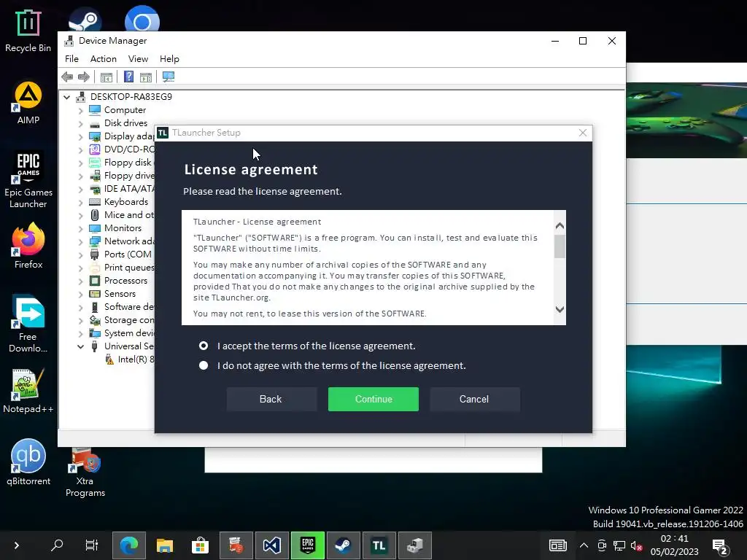Click the license text scrollbar thumb

point(560,246)
